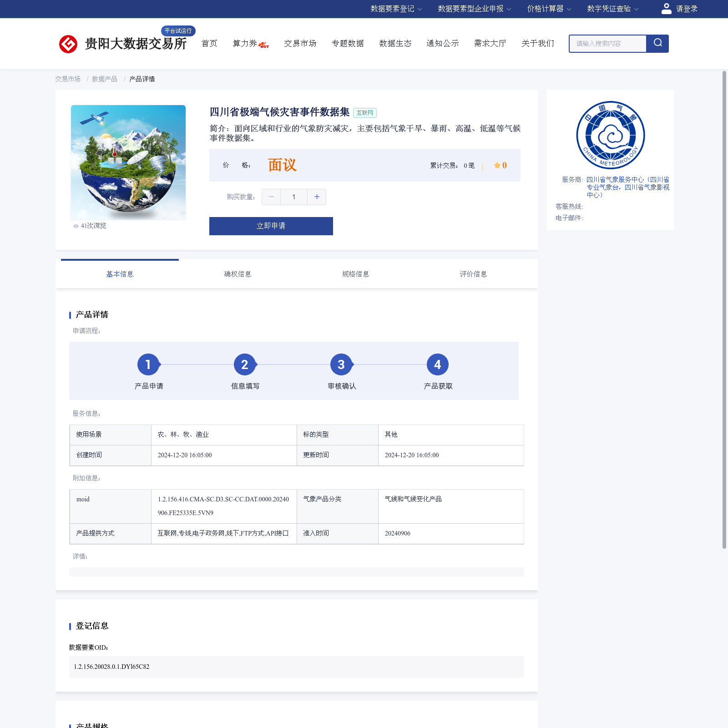The height and width of the screenshot is (728, 728).
Task: Open the 专题数据 menu item
Action: [348, 43]
